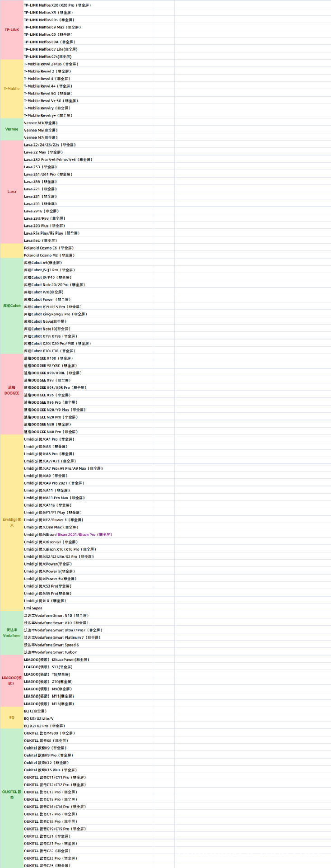
Task: Click the Umidigi 优米A9 Pro 2021 cell
Action: tap(88, 483)
